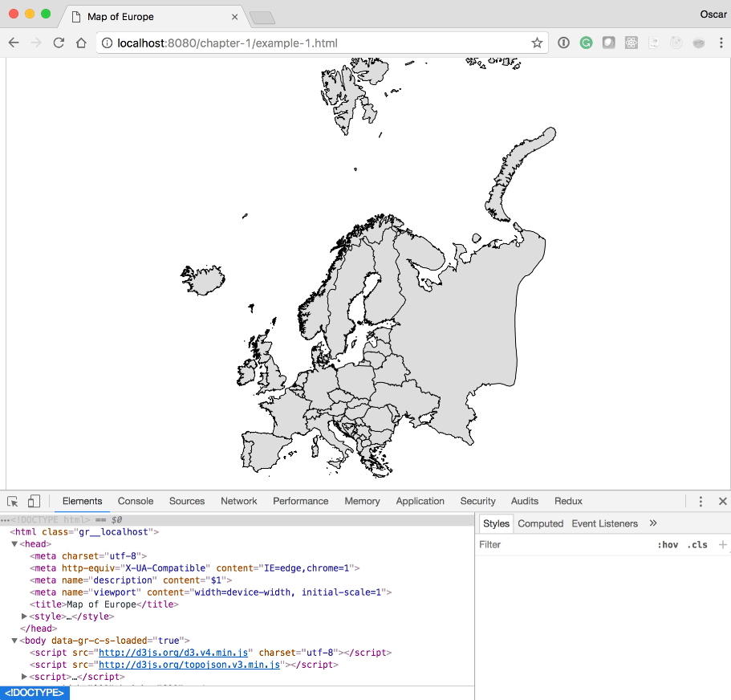The image size is (731, 700).
Task: Open the React Developer Tools extension icon
Action: coord(632,43)
